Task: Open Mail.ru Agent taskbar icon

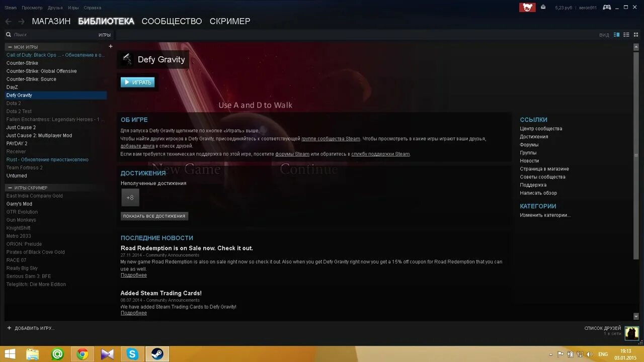Action: click(58, 354)
